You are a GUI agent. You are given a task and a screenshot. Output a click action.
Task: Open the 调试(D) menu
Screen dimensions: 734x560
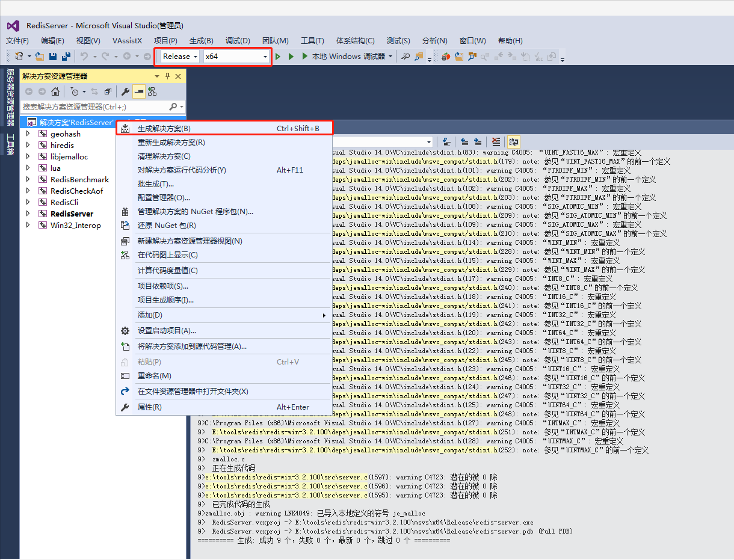tap(236, 41)
